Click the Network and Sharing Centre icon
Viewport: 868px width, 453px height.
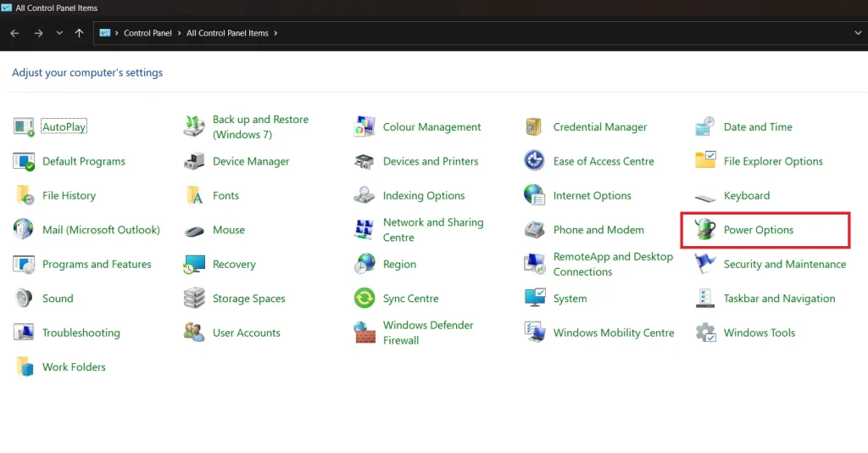tap(364, 230)
